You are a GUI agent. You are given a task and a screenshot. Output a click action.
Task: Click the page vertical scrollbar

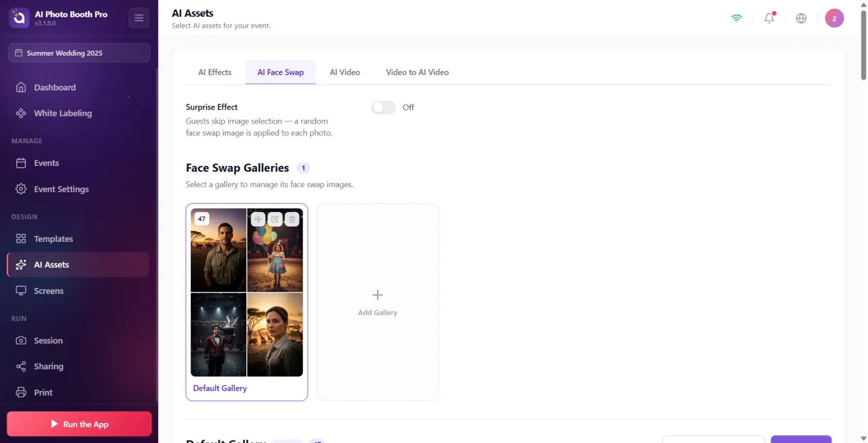tap(864, 44)
